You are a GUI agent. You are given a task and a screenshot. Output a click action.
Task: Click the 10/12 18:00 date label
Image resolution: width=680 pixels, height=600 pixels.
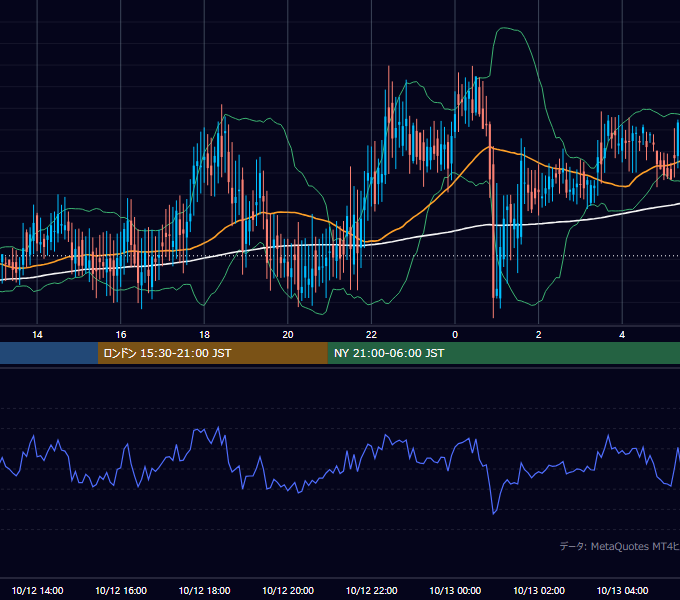point(204,590)
